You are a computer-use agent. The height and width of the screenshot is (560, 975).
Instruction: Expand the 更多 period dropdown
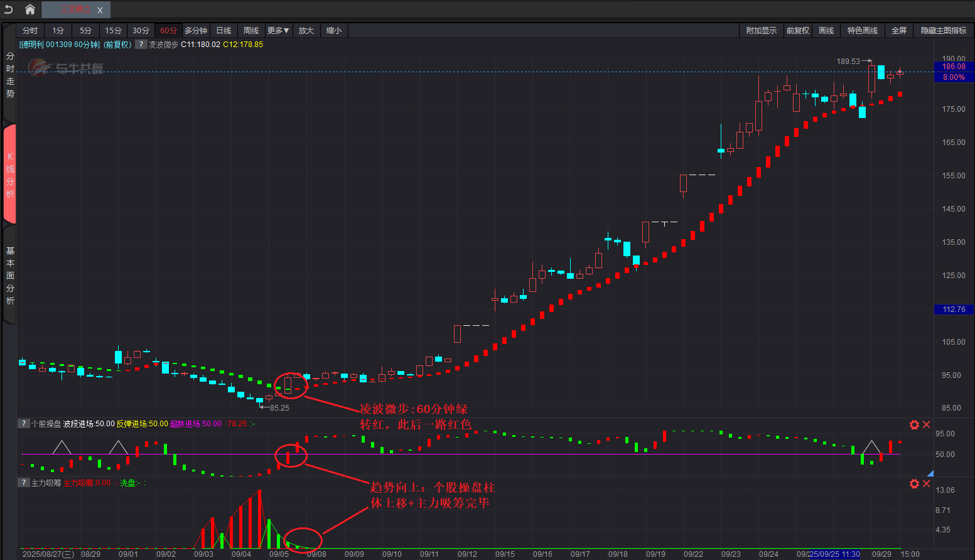tap(277, 31)
